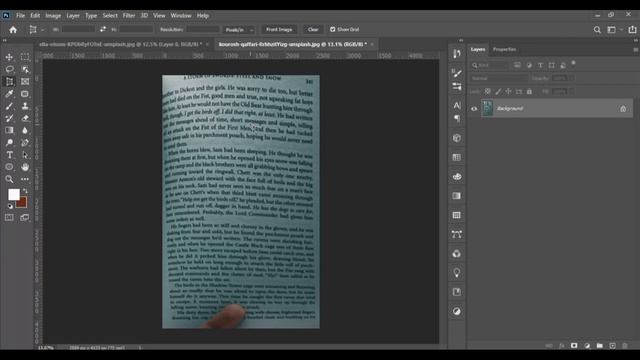
Task: Click the Share icon at top right
Action: click(632, 29)
